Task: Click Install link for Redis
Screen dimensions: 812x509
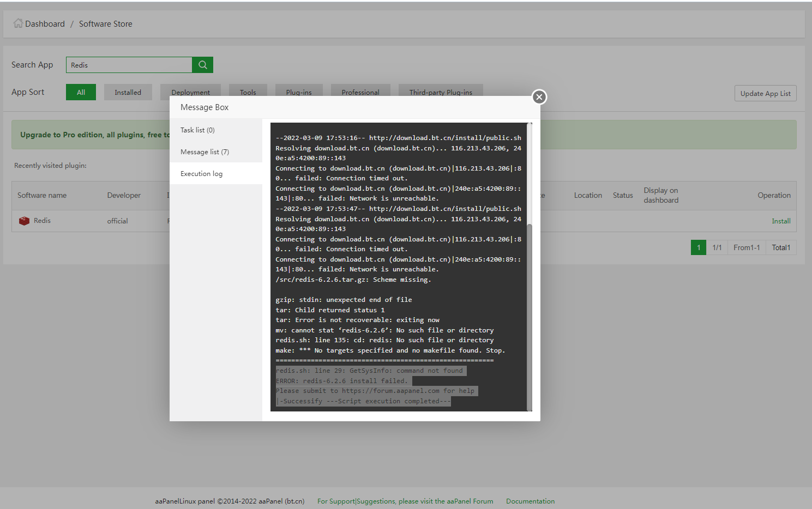Action: 781,221
